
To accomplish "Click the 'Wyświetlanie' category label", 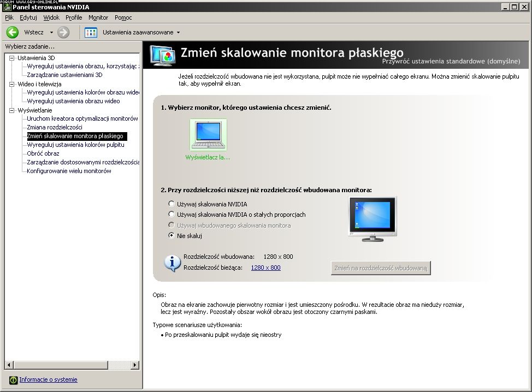I will pos(35,110).
